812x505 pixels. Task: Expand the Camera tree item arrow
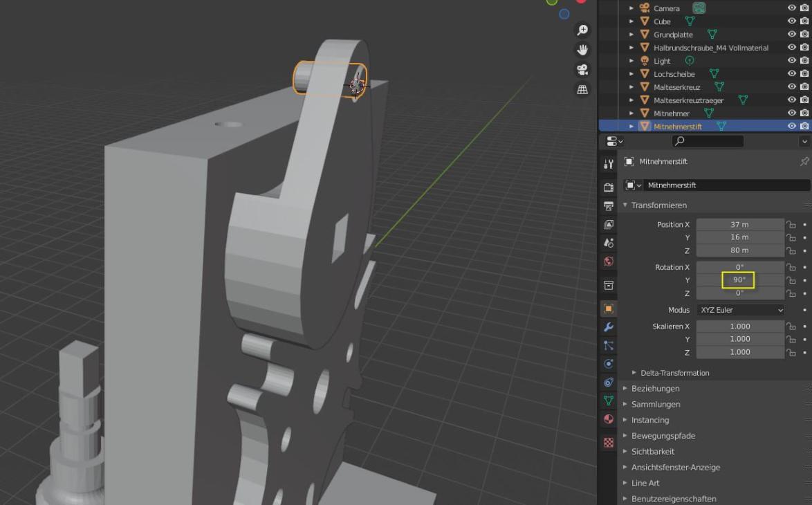631,8
